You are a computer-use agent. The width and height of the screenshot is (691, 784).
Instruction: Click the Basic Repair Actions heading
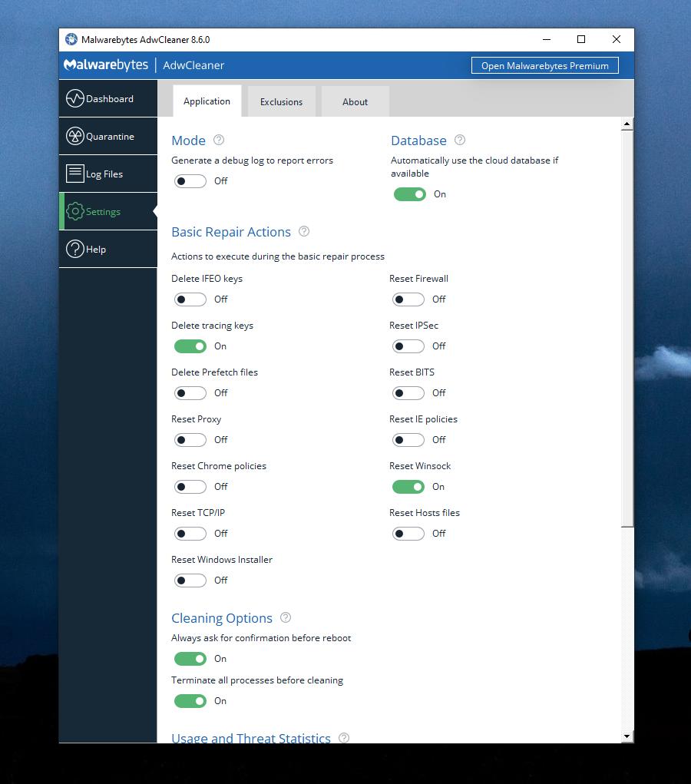(x=231, y=232)
